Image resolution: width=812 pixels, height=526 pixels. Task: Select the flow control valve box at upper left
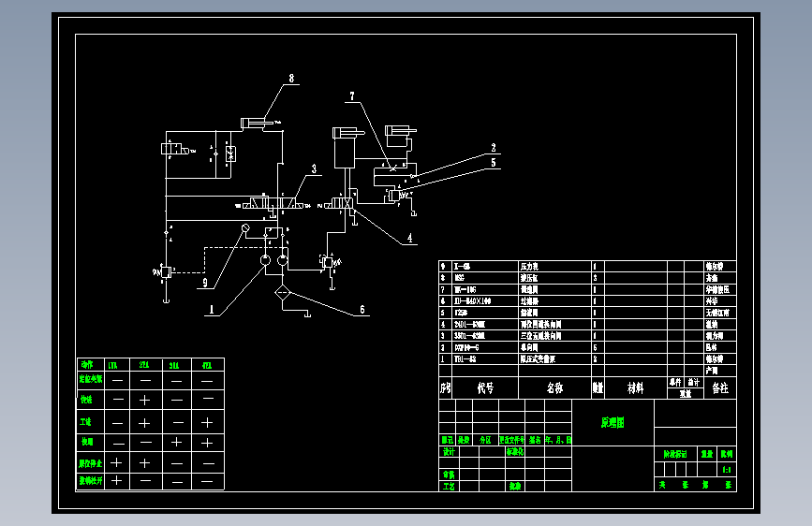pos(230,153)
